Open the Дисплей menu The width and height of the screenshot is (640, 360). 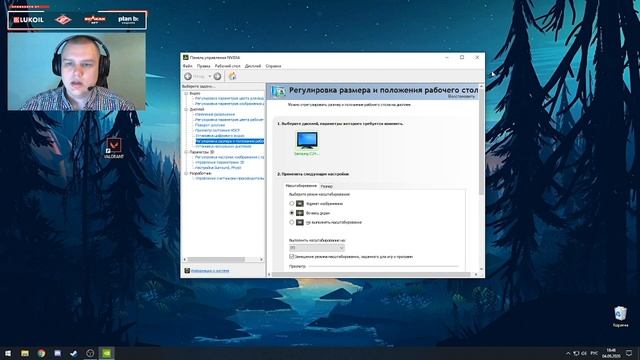tap(253, 66)
